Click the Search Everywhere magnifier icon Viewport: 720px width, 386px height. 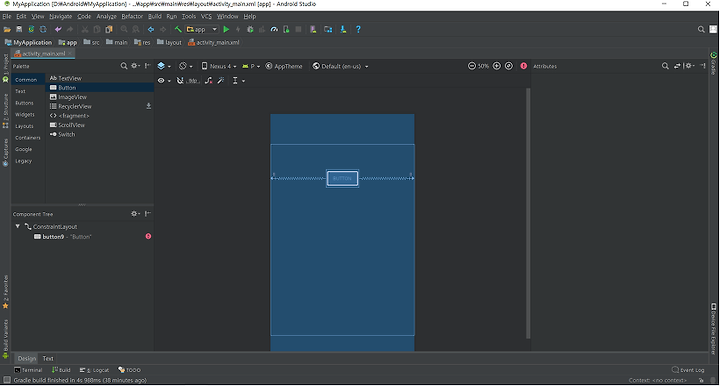(x=701, y=29)
